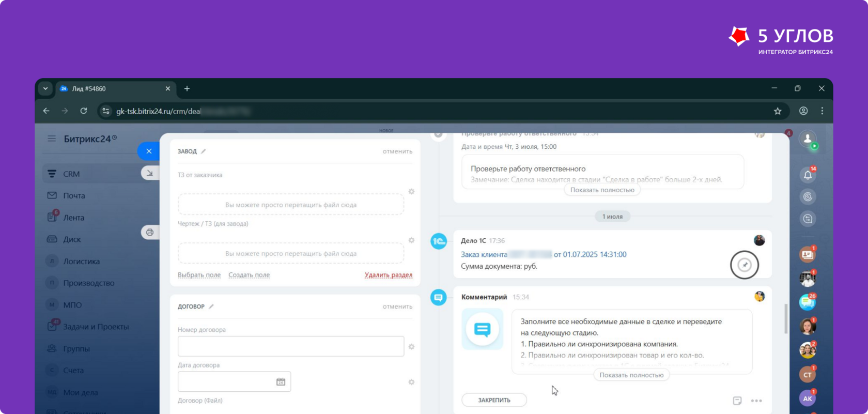Open the АК contact avatar in right bar

click(x=808, y=398)
